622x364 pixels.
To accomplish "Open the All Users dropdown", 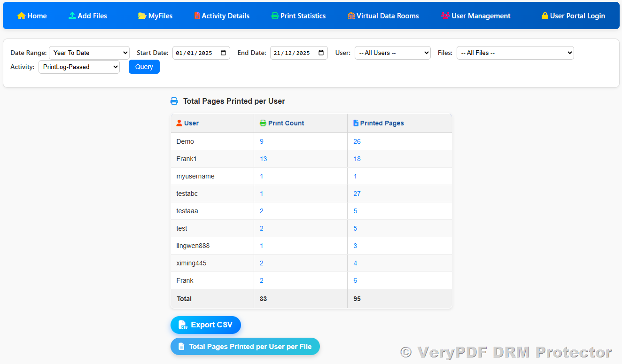I will [x=392, y=53].
